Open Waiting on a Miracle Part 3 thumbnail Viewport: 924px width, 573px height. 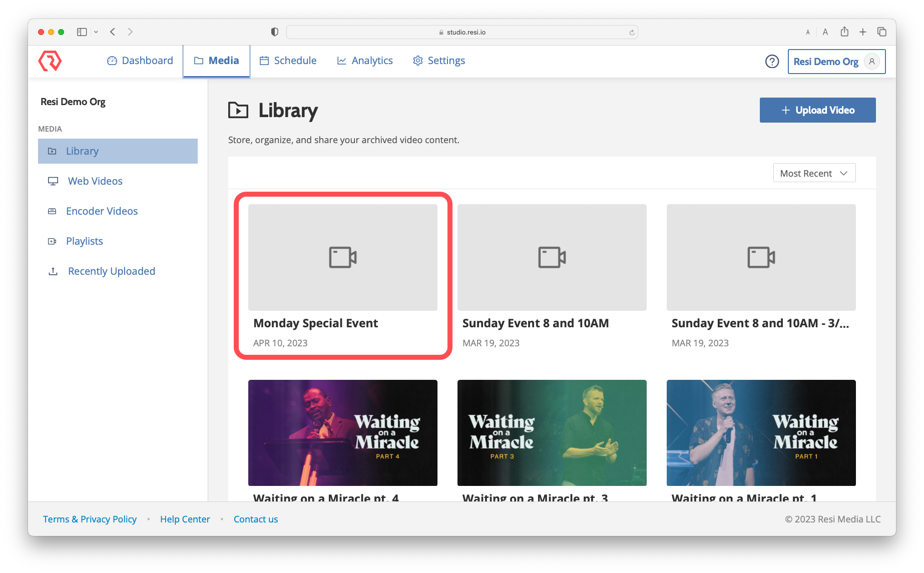point(552,432)
